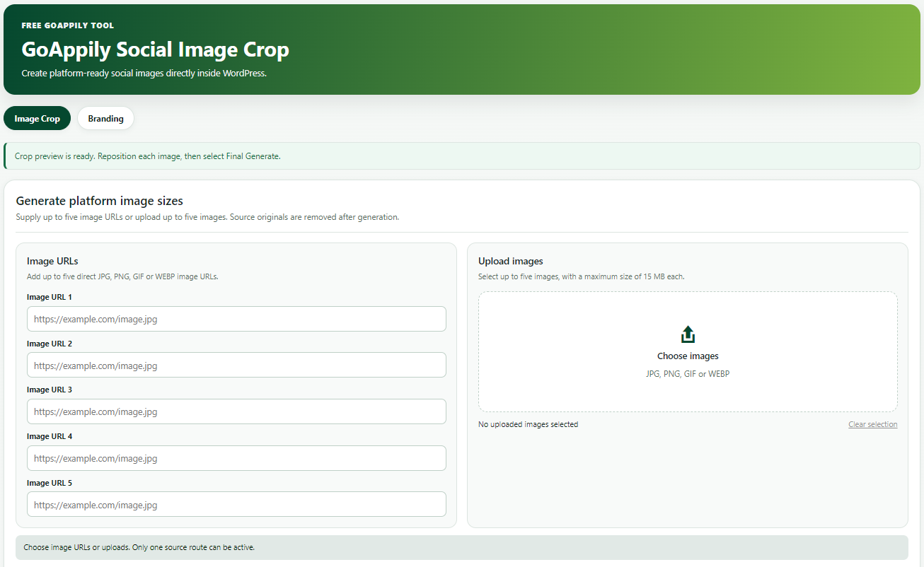Click the only one source route notice

pyautogui.click(x=462, y=548)
